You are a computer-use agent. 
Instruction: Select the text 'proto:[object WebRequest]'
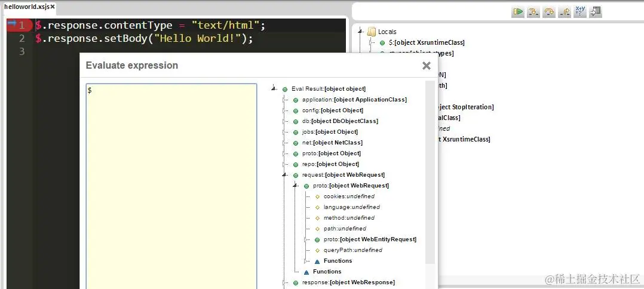pos(351,186)
